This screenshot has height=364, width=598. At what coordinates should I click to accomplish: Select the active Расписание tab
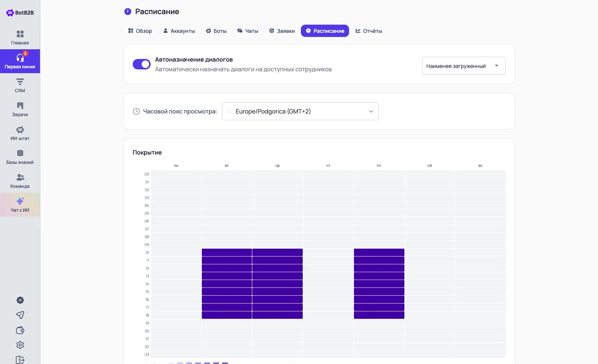pos(325,31)
